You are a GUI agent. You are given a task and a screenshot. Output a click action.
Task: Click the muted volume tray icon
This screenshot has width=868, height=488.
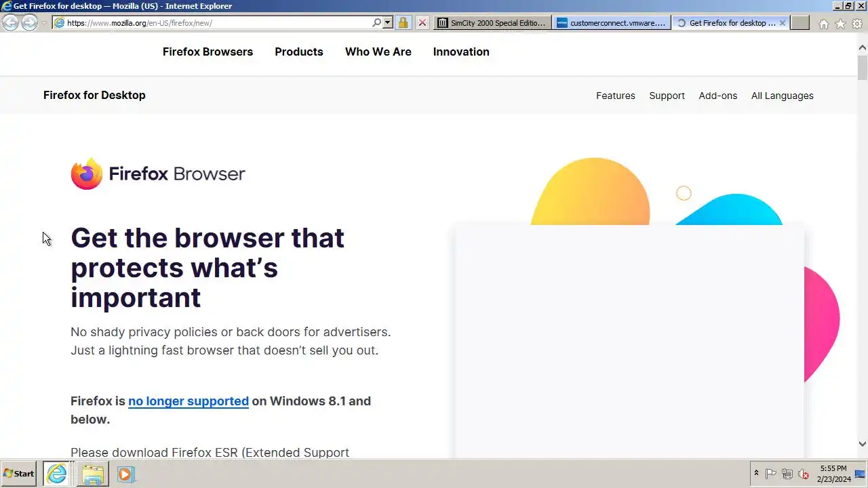click(804, 474)
